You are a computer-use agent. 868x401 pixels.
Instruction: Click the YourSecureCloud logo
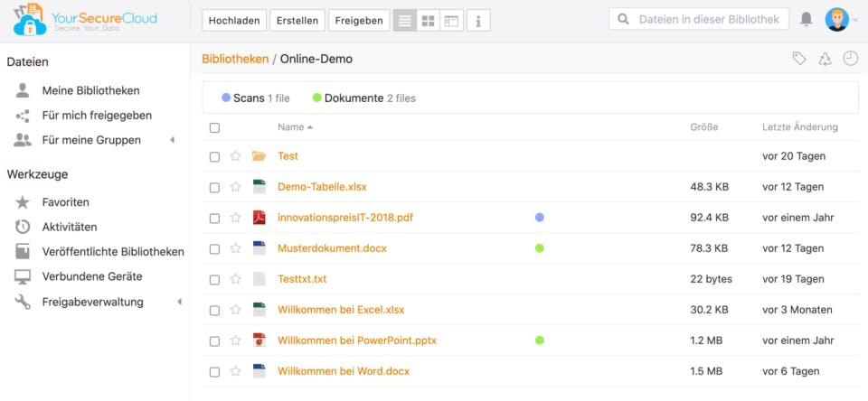click(x=85, y=19)
